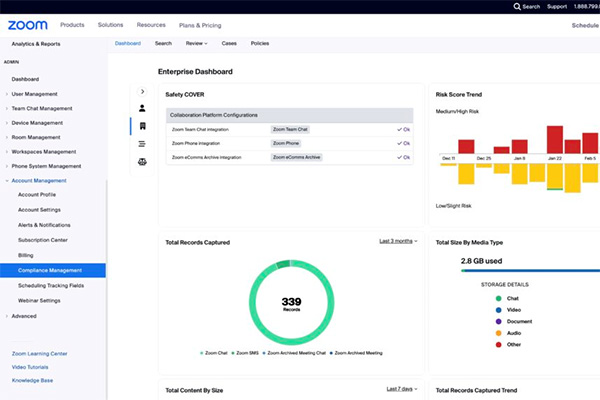The height and width of the screenshot is (400, 600).
Task: Open the Last 7 days dropdown
Action: [x=401, y=388]
